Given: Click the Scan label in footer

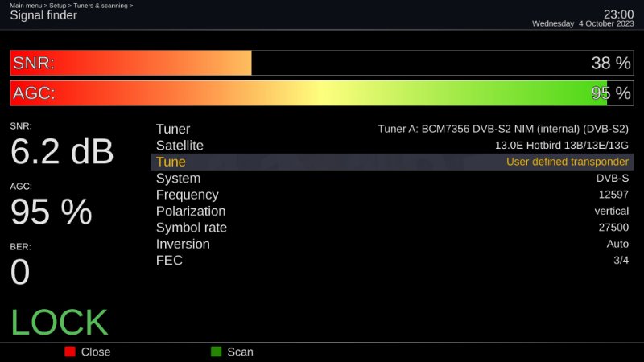Looking at the screenshot, I should tap(240, 352).
